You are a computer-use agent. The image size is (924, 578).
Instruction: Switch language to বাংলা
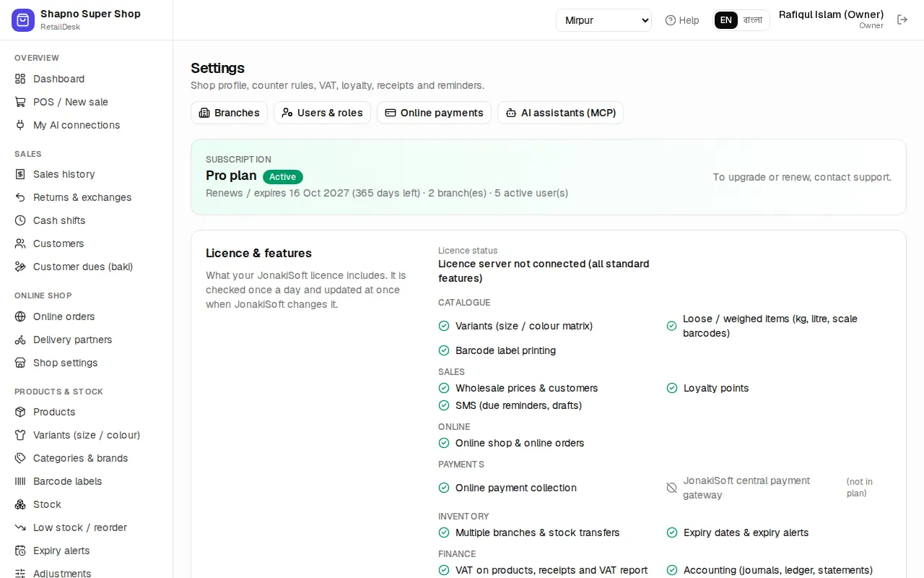(753, 20)
